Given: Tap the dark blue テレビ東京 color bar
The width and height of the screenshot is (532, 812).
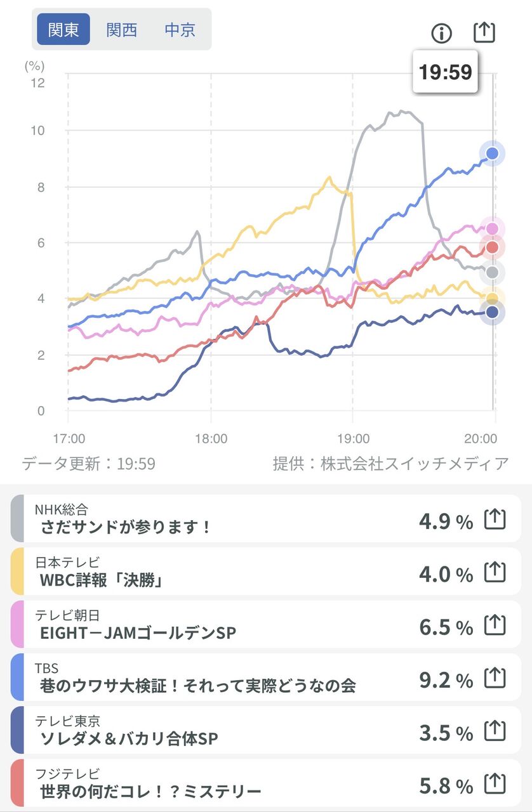Looking at the screenshot, I should (17, 731).
